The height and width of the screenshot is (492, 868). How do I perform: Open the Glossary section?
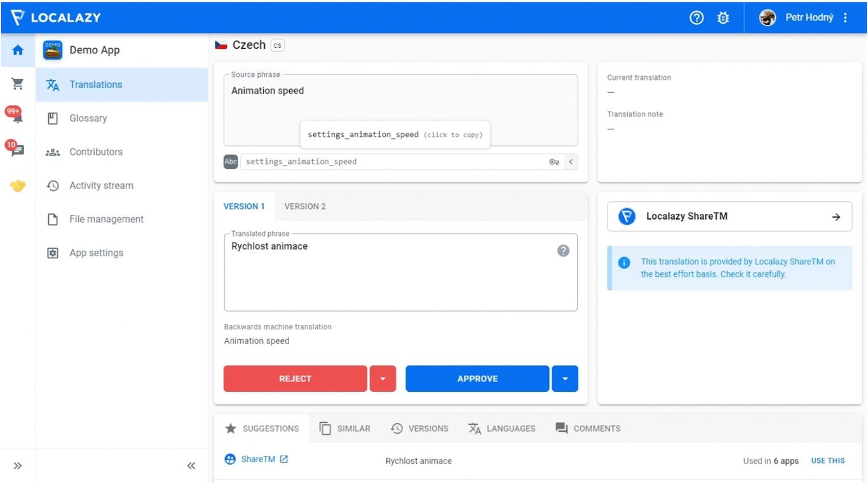88,118
